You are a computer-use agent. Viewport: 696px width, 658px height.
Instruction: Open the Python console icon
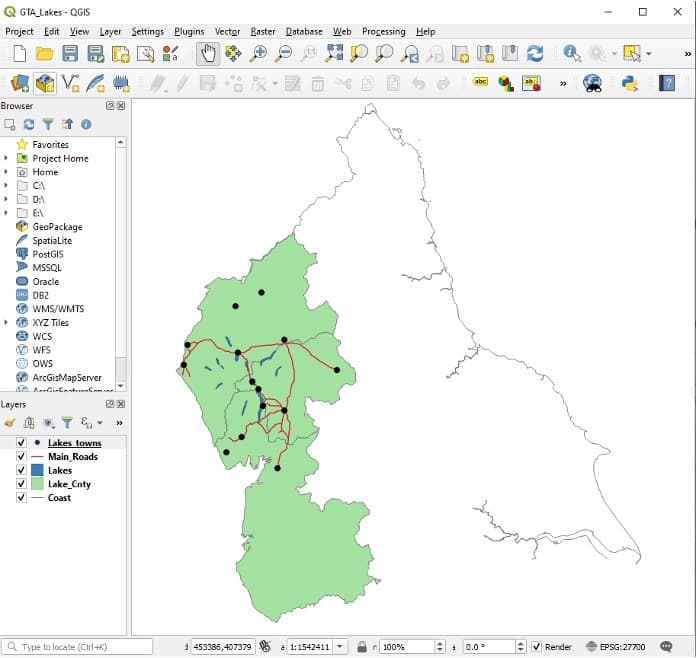(630, 84)
